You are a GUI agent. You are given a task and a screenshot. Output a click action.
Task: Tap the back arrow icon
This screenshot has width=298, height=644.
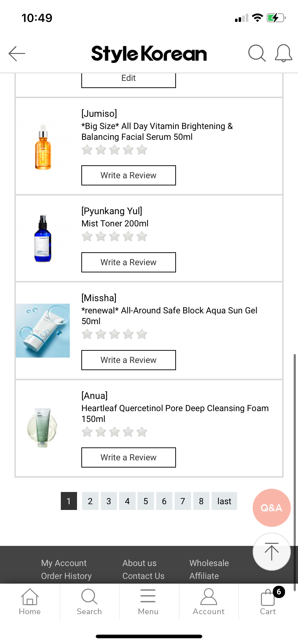point(17,54)
